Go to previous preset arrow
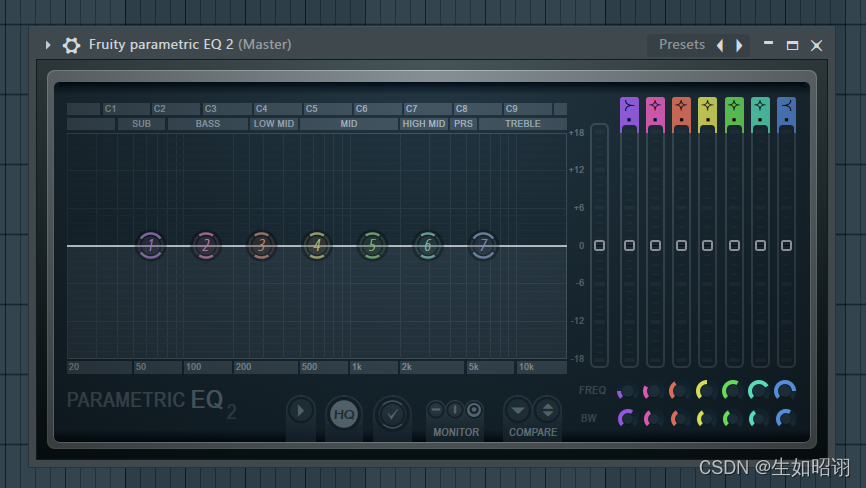The height and width of the screenshot is (488, 866). 720,45
